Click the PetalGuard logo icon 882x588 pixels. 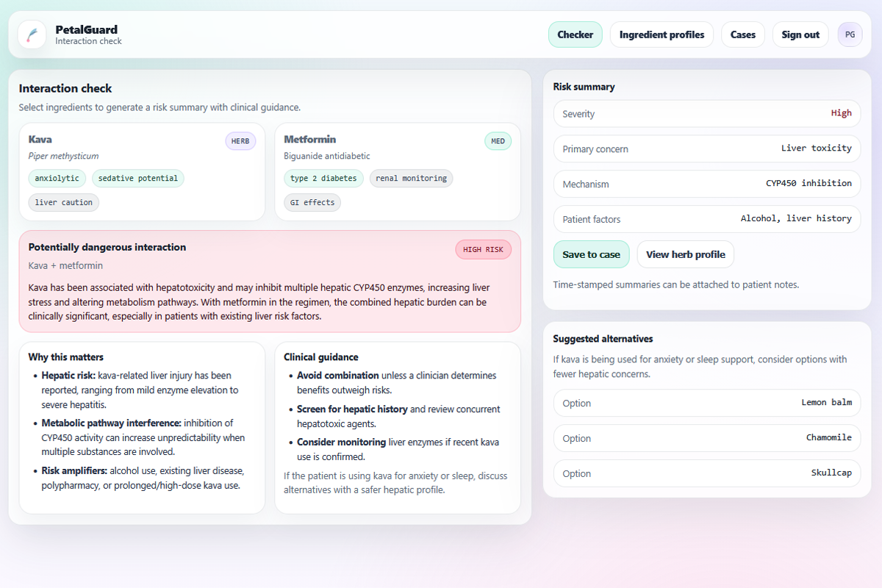tap(32, 35)
